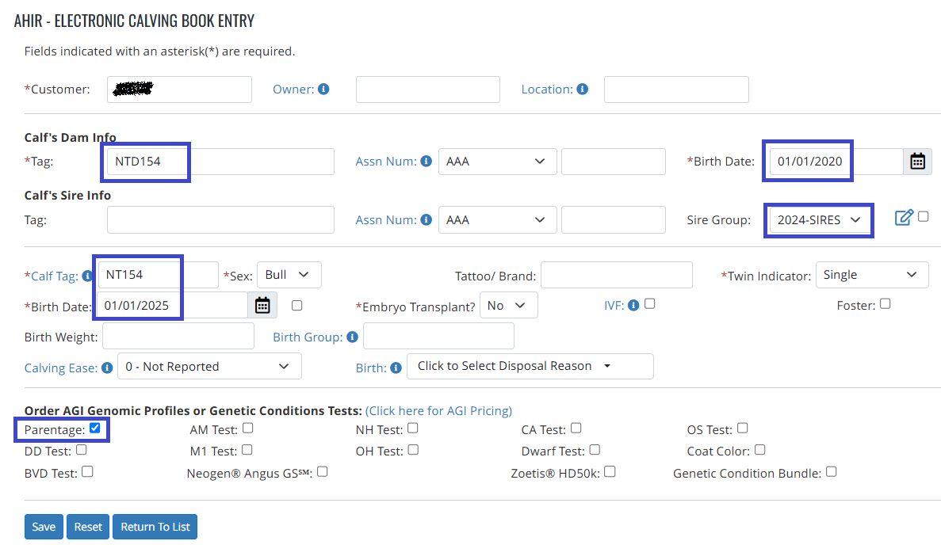Click the Birth Group info icon
This screenshot has width=941, height=560.
pyautogui.click(x=352, y=337)
